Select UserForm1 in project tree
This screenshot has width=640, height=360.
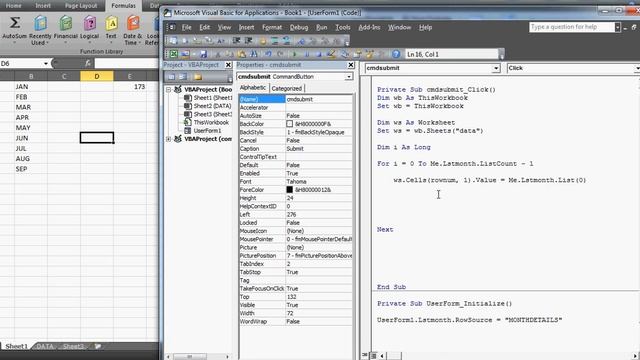click(207, 131)
